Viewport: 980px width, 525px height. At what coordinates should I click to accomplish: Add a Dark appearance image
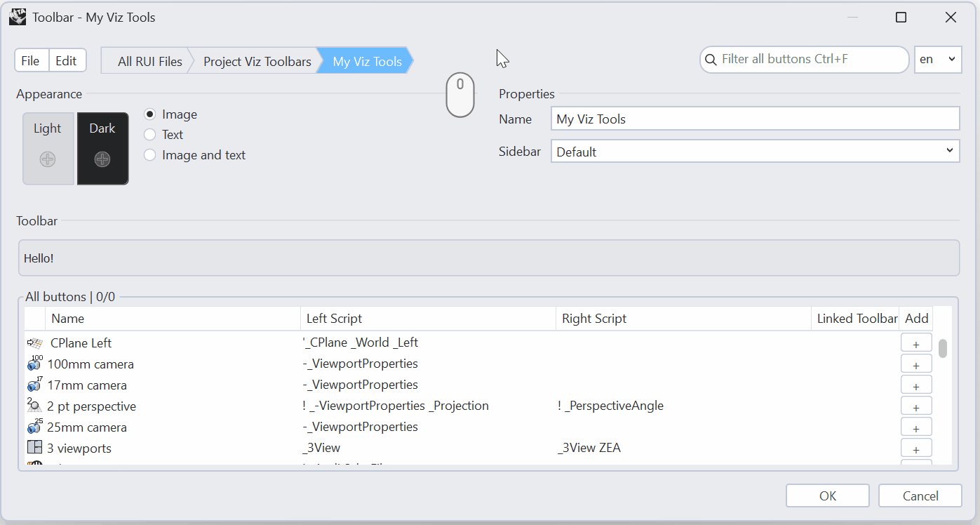(x=102, y=159)
